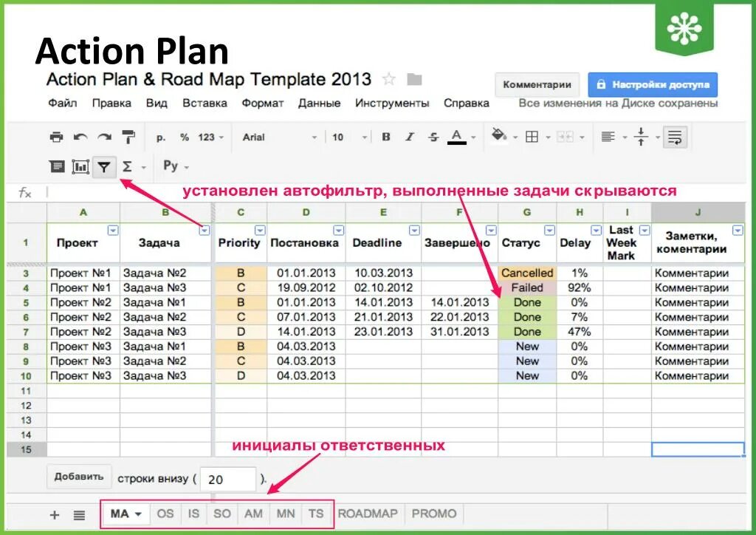This screenshot has width=756, height=535.
Task: Open filter dropdown for Delay column
Action: [x=597, y=231]
